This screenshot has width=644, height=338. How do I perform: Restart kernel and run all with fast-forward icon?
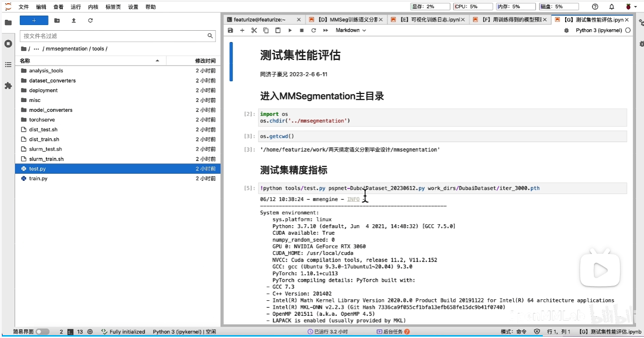324,30
